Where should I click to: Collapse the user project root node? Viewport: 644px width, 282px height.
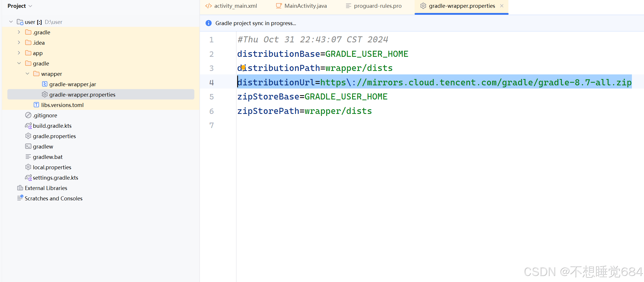11,22
